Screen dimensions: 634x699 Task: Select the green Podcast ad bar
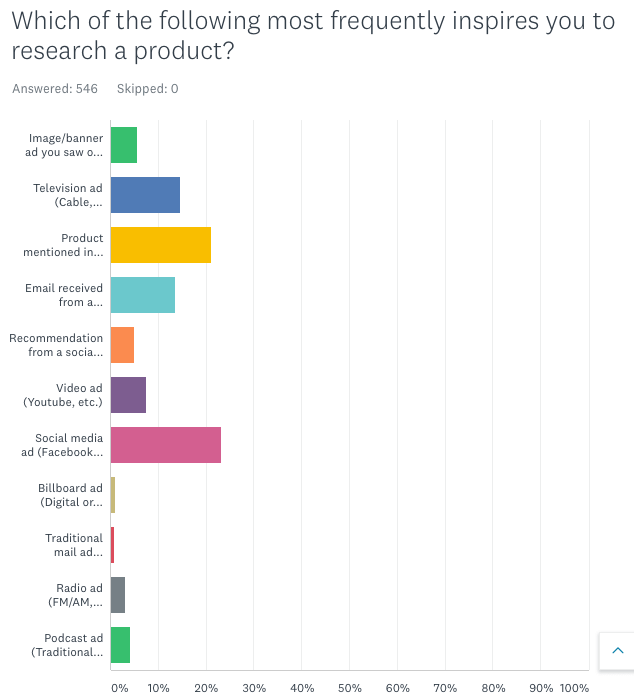[120, 645]
